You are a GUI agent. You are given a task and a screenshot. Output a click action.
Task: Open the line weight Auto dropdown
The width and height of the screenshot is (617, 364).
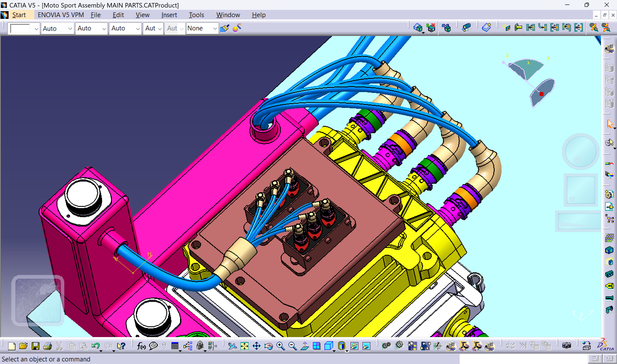(x=91, y=28)
